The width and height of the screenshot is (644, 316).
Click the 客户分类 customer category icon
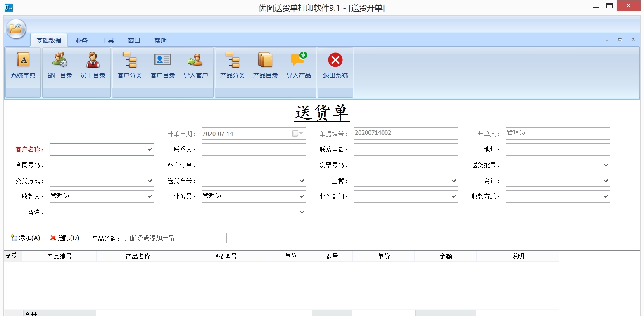[x=130, y=60]
